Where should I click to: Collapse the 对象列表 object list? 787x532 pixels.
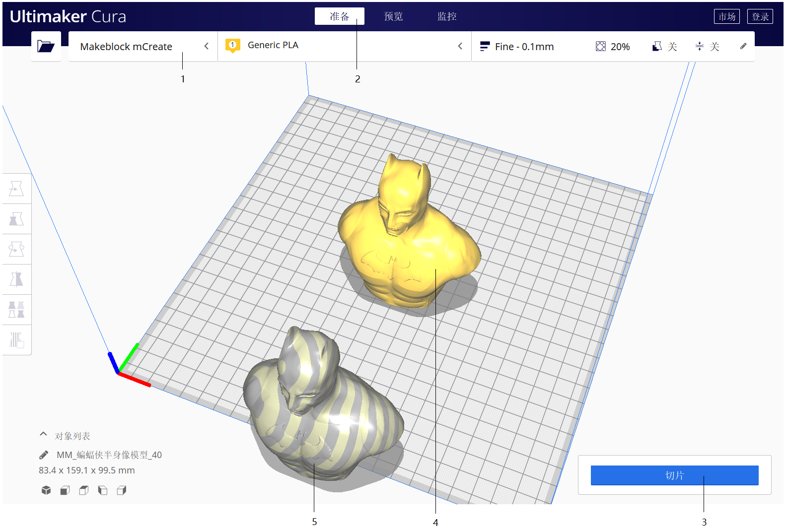click(x=43, y=434)
